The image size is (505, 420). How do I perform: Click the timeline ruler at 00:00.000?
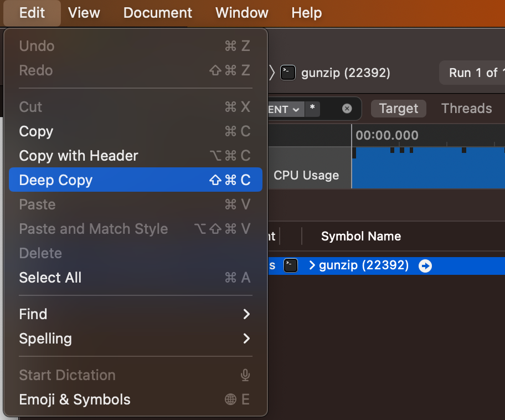click(388, 135)
